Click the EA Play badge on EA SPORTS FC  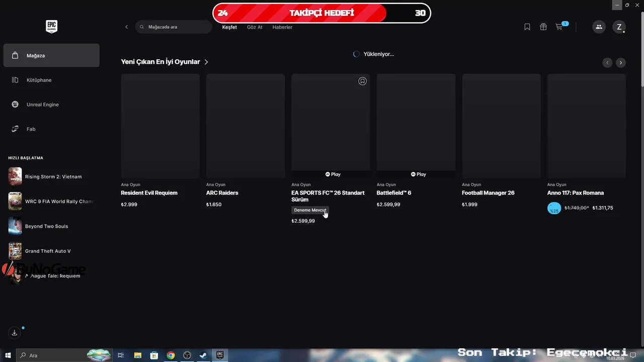tap(333, 174)
